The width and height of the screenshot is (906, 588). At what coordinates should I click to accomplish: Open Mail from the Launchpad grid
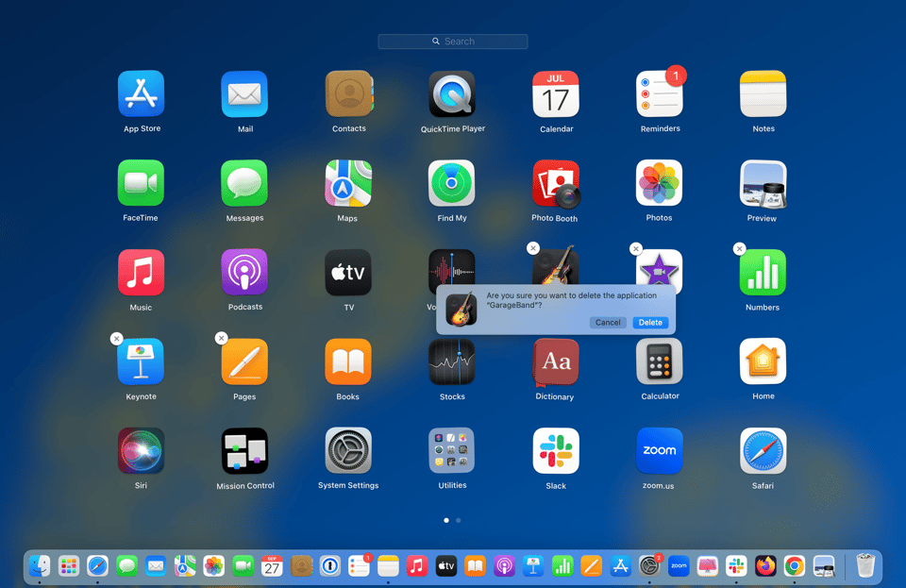pos(244,93)
